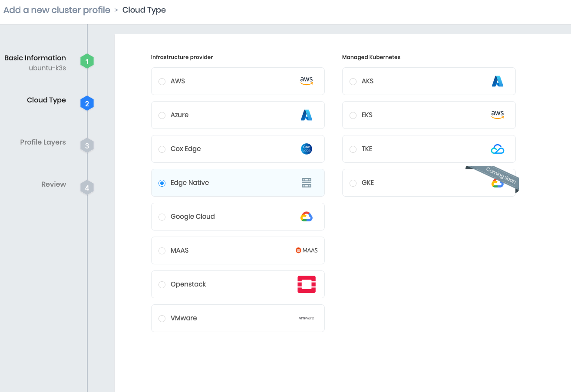Click the GKE Google Cloud logo icon
The width and height of the screenshot is (571, 392).
497,183
